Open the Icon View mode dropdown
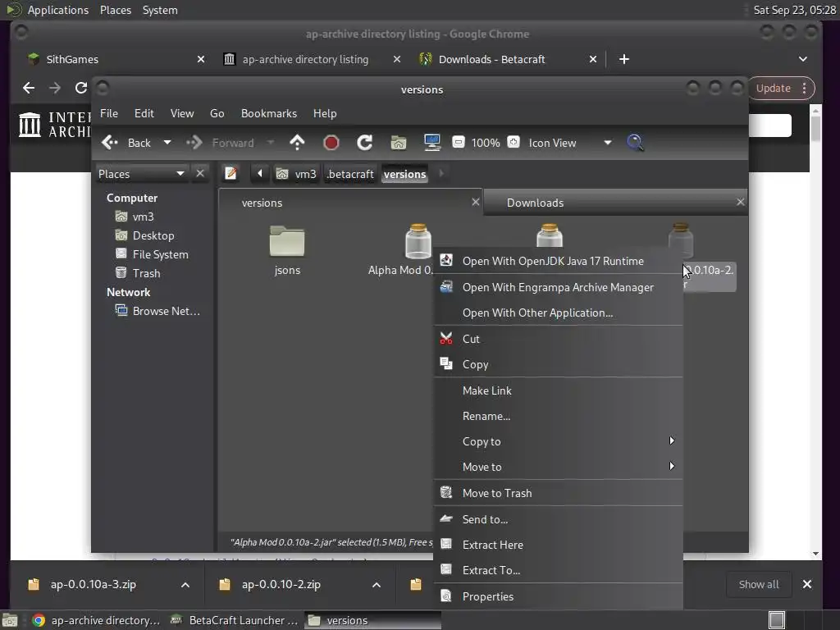Screen dimensions: 840x630 [569, 143]
